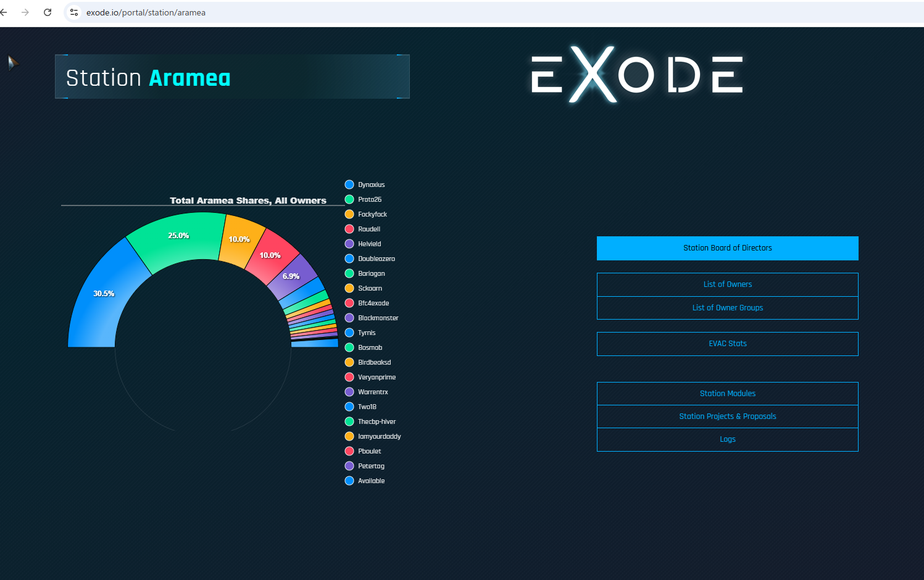Toggle the Fockyfock legend marker
Image resolution: width=924 pixels, height=580 pixels.
click(x=349, y=214)
